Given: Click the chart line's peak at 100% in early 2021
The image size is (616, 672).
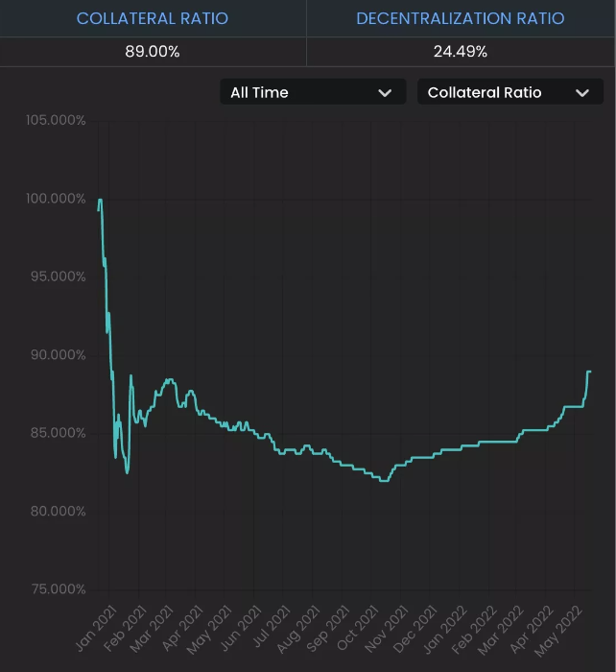Looking at the screenshot, I should 100,200.
